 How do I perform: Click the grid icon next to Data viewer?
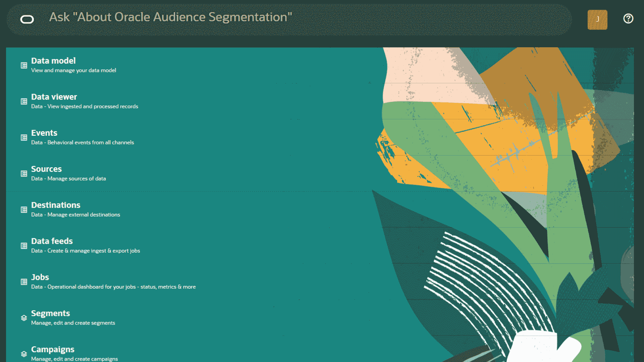click(24, 102)
